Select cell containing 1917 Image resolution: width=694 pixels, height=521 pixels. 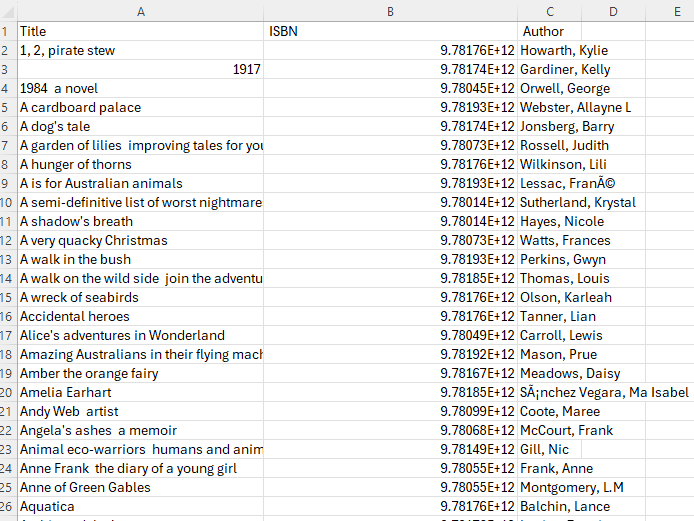141,69
